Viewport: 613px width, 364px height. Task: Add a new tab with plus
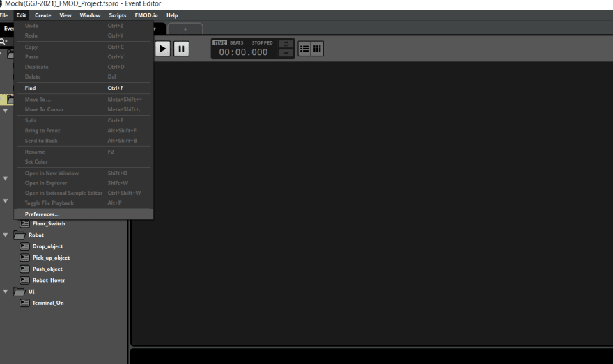pyautogui.click(x=185, y=29)
